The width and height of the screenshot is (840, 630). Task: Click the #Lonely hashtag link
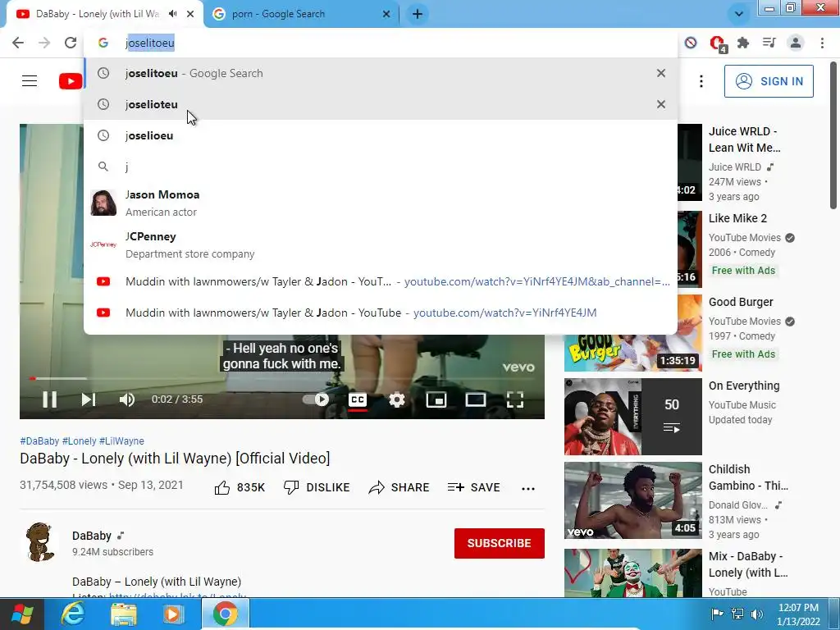80,441
